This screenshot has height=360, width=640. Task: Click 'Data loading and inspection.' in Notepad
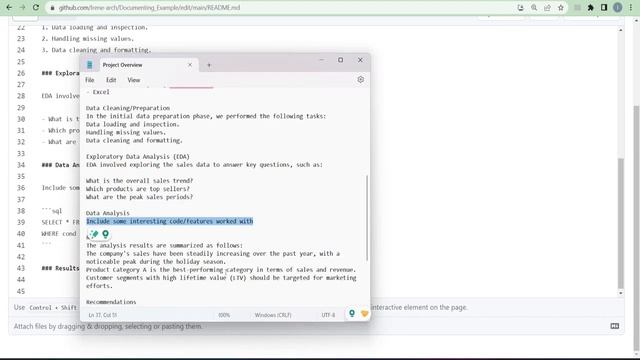coord(133,124)
